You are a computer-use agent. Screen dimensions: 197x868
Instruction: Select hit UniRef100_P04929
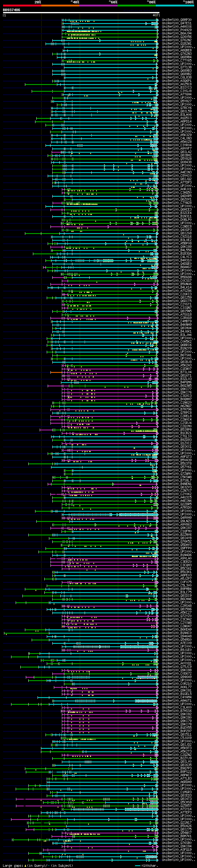pyautogui.click(x=177, y=30)
